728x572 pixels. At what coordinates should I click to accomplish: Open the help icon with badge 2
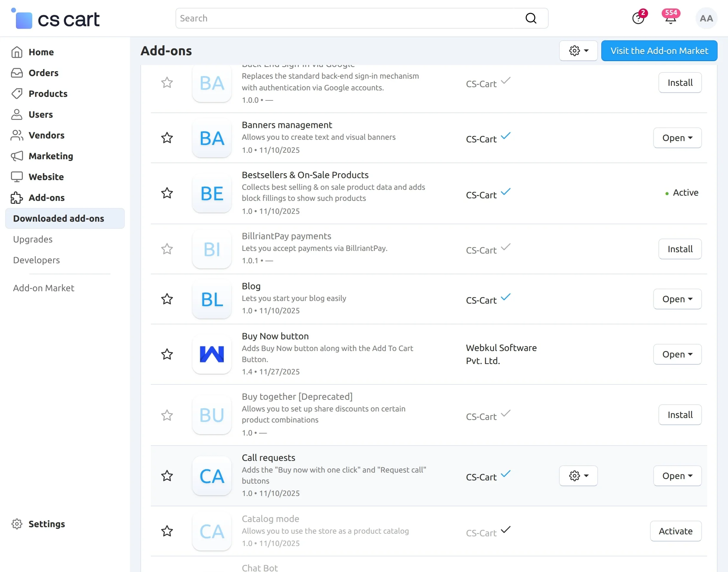click(638, 19)
